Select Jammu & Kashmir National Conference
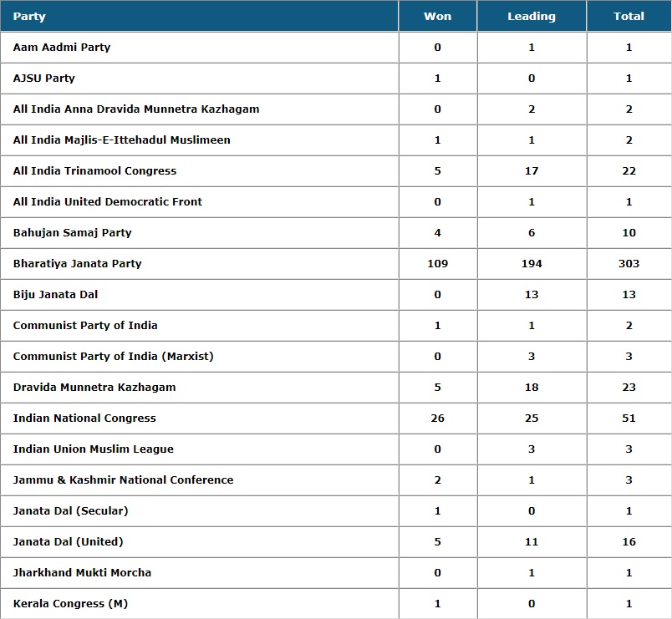672x619 pixels. pyautogui.click(x=123, y=479)
